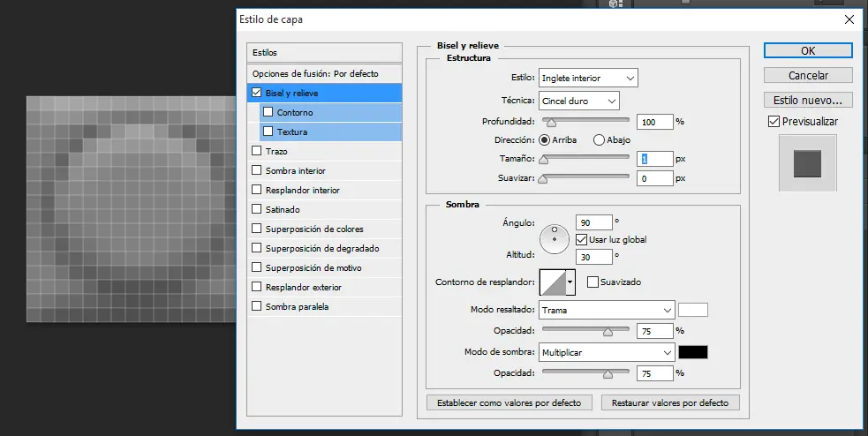Uncheck Usar luz global option

pyautogui.click(x=581, y=239)
